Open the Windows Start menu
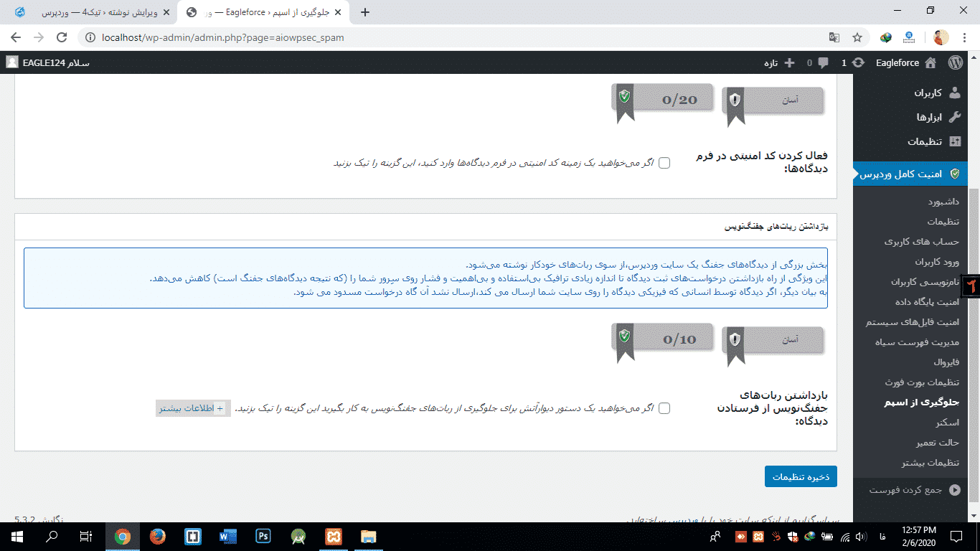 [17, 537]
